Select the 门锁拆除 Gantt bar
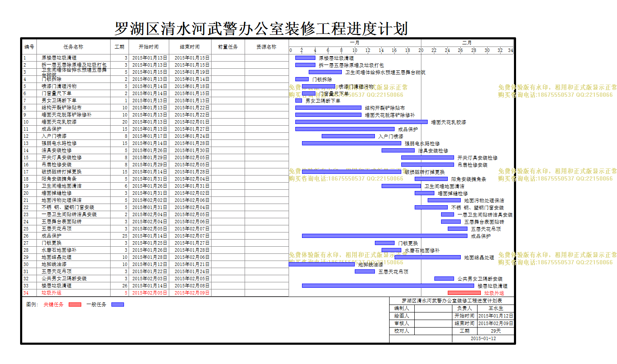The image size is (617, 364). [x=302, y=79]
